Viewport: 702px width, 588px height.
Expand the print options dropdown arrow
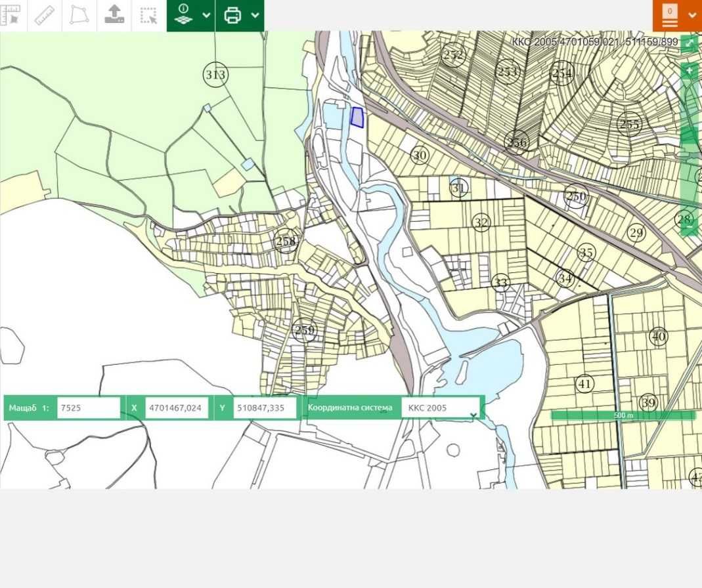pos(255,15)
